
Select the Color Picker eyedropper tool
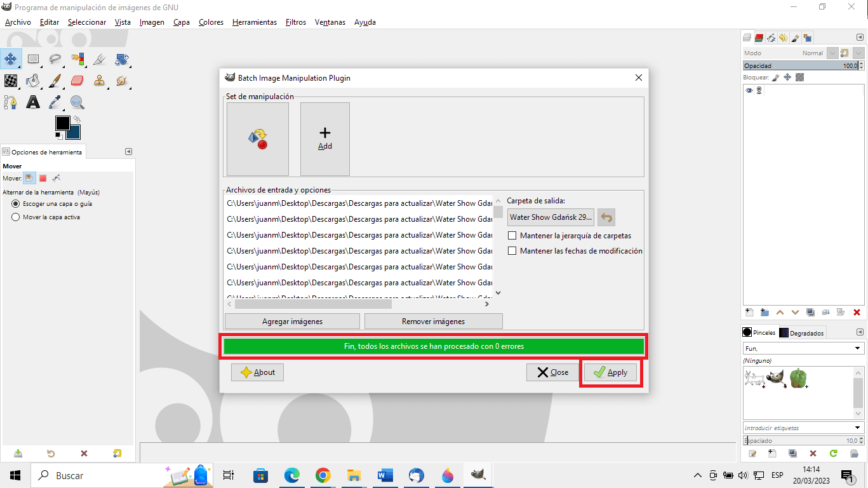point(55,102)
